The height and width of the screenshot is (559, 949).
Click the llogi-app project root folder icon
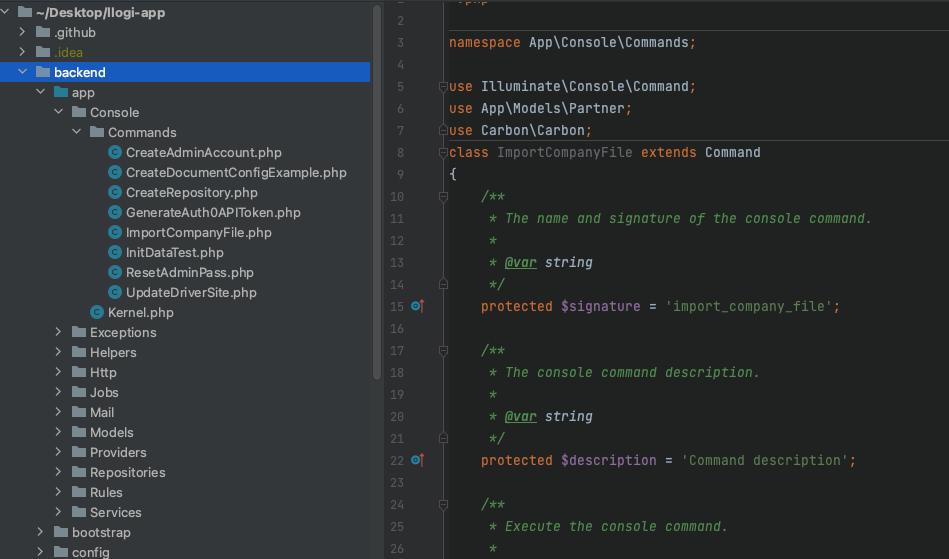(x=25, y=12)
